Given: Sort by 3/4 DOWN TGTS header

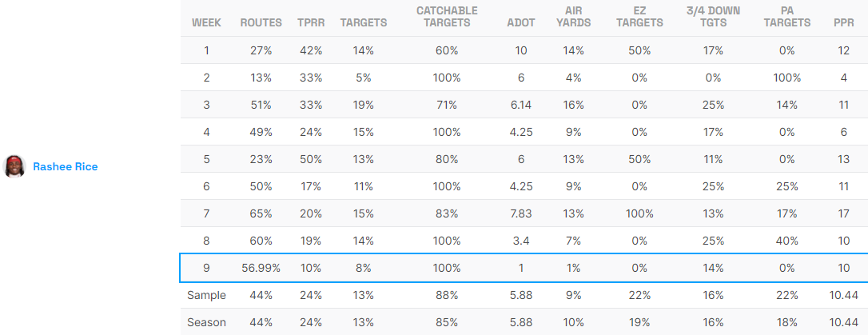Looking at the screenshot, I should pos(714,17).
